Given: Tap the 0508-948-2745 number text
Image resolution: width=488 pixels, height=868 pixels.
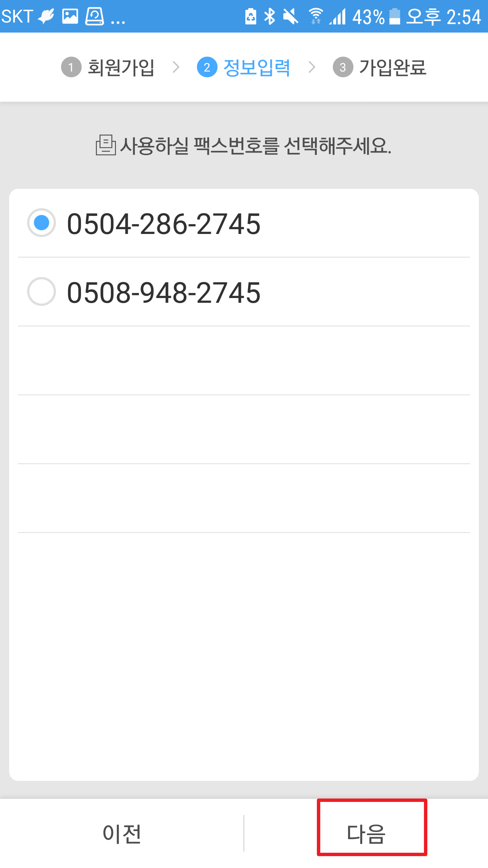Looking at the screenshot, I should point(164,293).
